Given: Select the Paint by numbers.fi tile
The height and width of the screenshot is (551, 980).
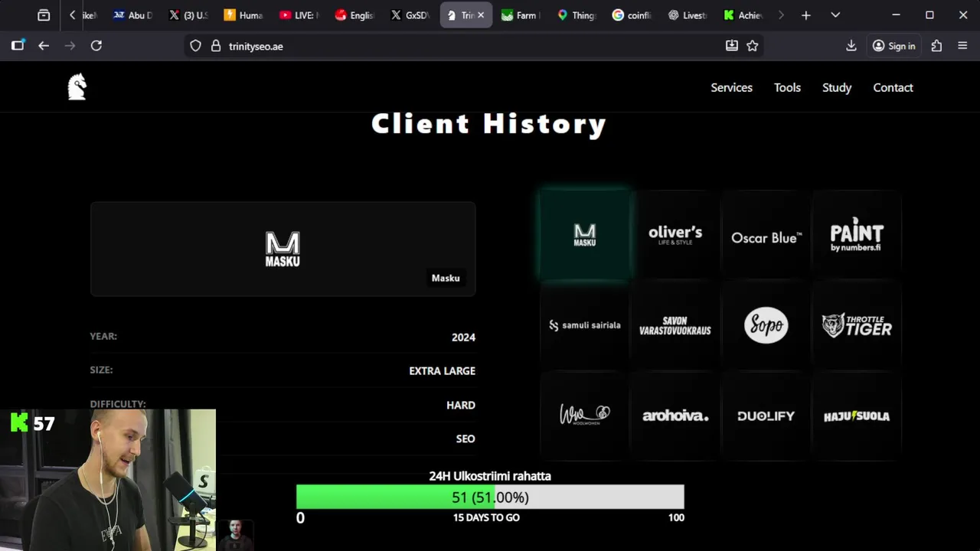Looking at the screenshot, I should click(x=857, y=235).
